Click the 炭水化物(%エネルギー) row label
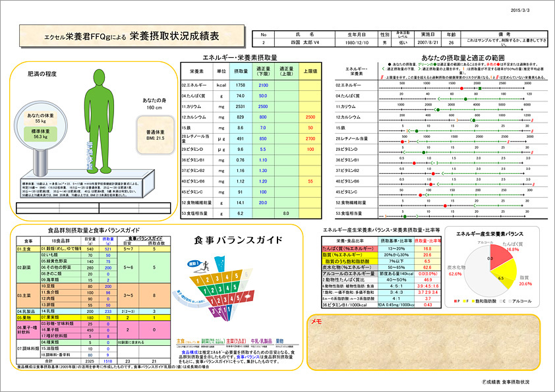This screenshot has height=392, width=555. point(350,267)
